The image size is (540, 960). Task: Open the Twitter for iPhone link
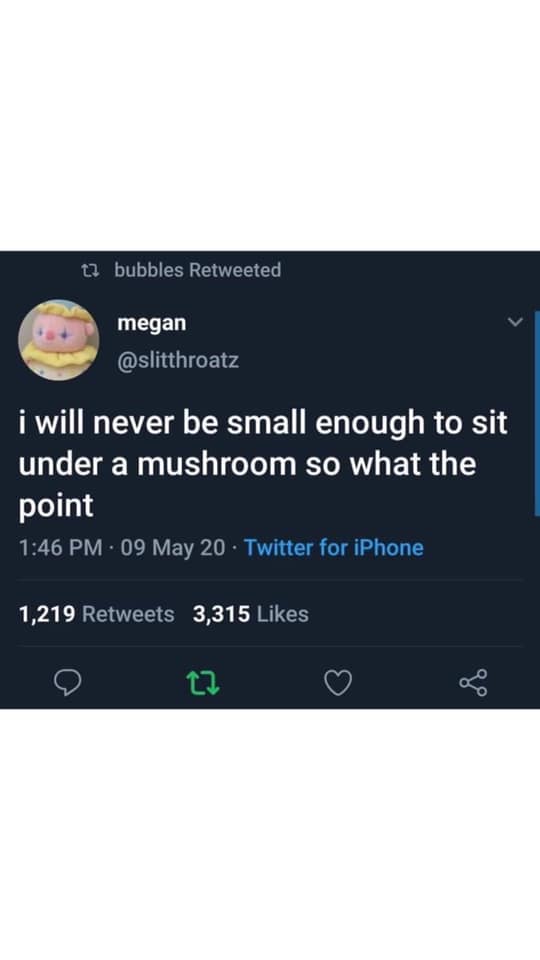pyautogui.click(x=334, y=547)
